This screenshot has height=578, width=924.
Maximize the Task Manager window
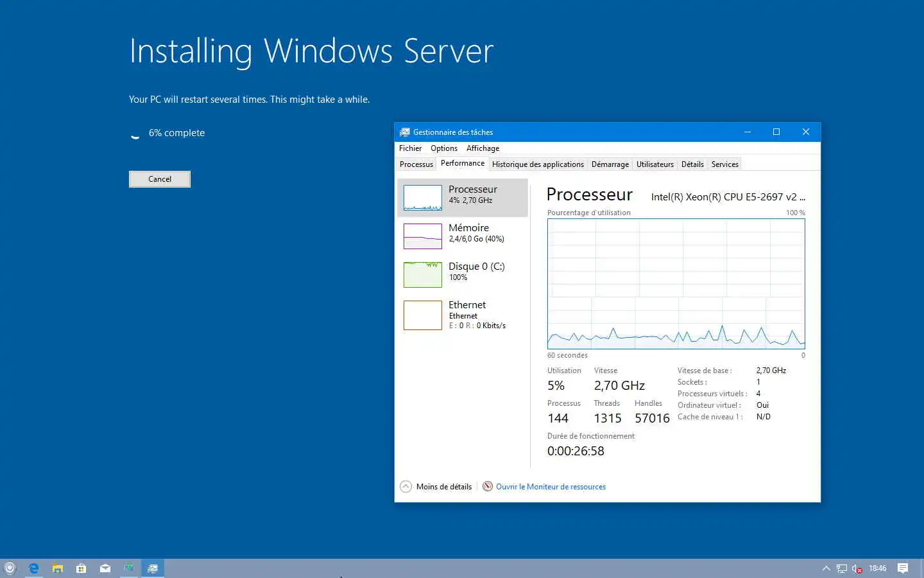pos(776,132)
